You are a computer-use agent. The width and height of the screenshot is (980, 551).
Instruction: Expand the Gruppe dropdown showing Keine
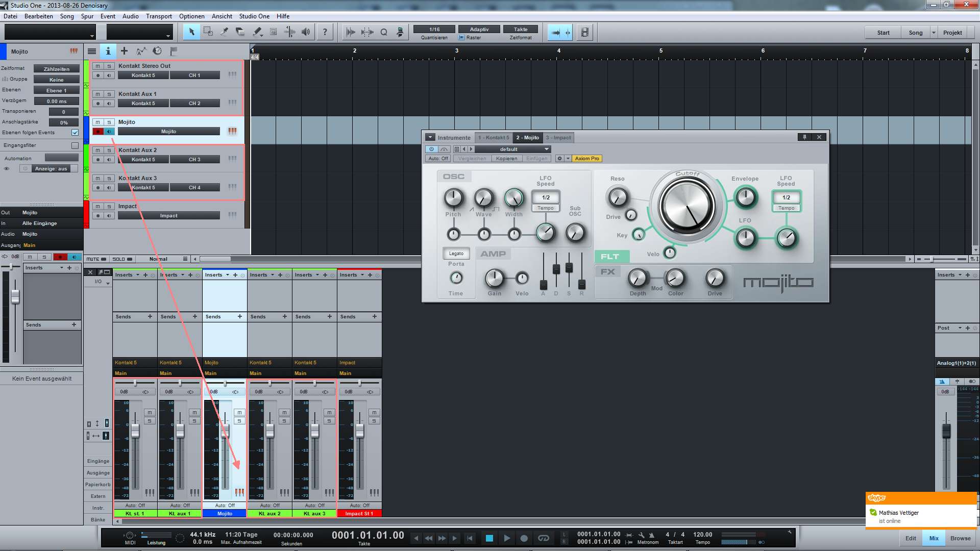56,79
